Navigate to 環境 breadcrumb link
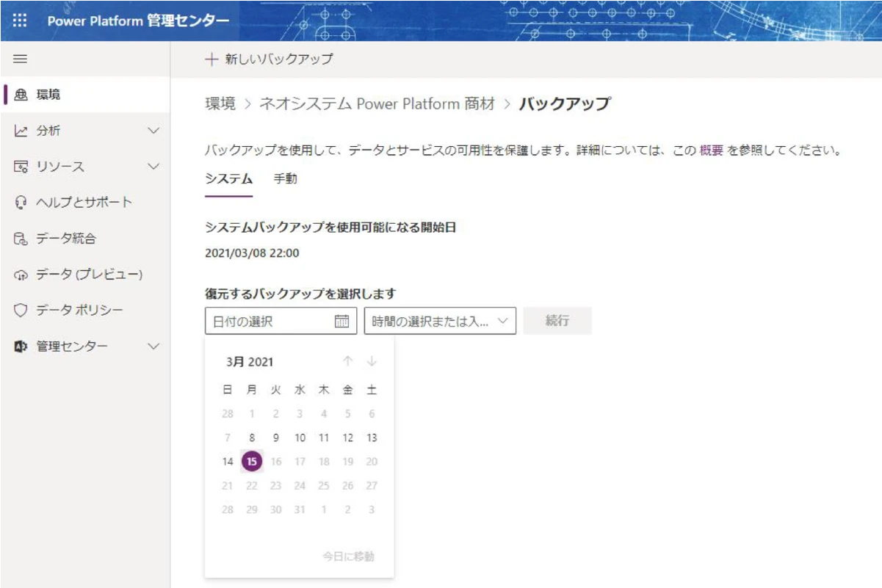 (x=220, y=104)
